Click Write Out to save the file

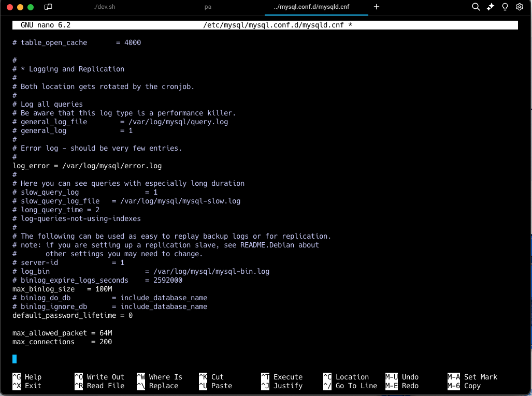click(x=101, y=377)
